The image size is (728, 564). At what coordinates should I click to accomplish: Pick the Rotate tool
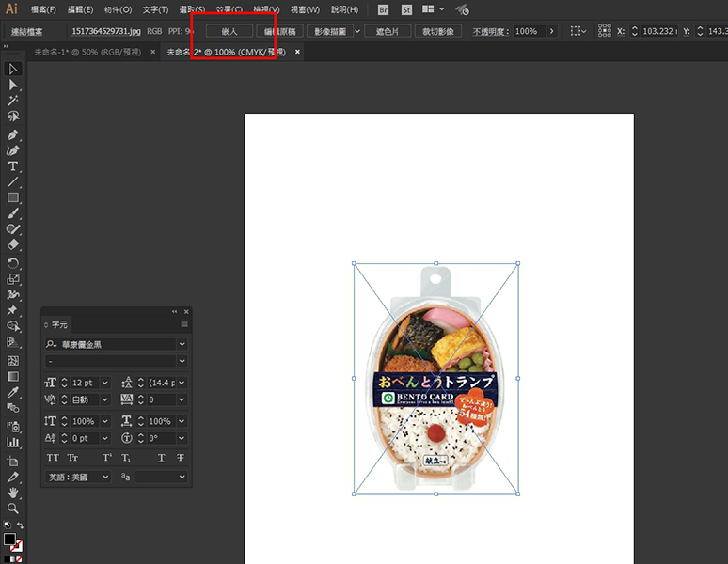[x=13, y=263]
